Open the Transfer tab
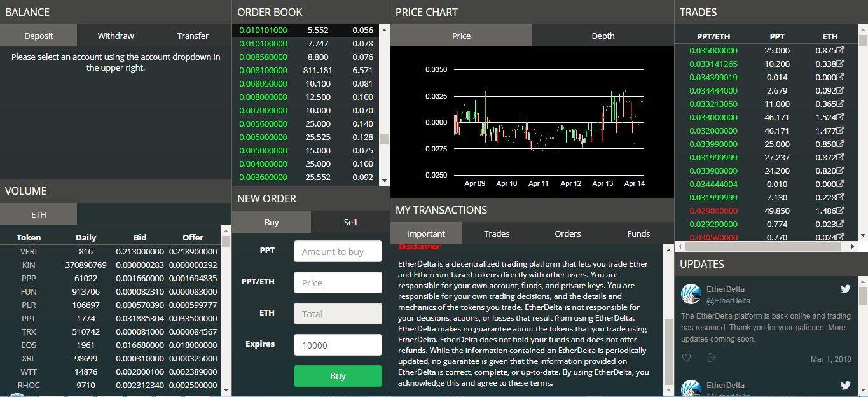868x397 pixels. pyautogui.click(x=193, y=36)
